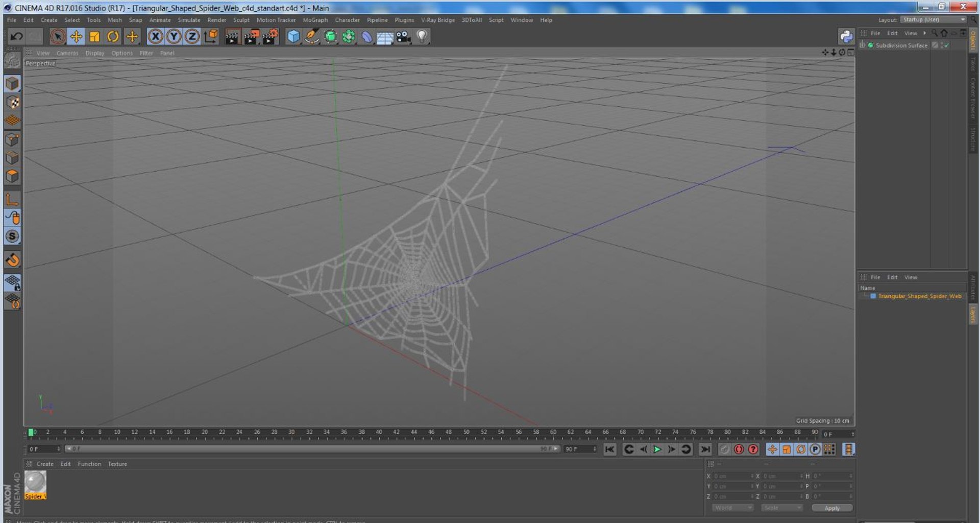Toggle the Y axis lock
Viewport: 980px width, 523px height.
(x=174, y=36)
